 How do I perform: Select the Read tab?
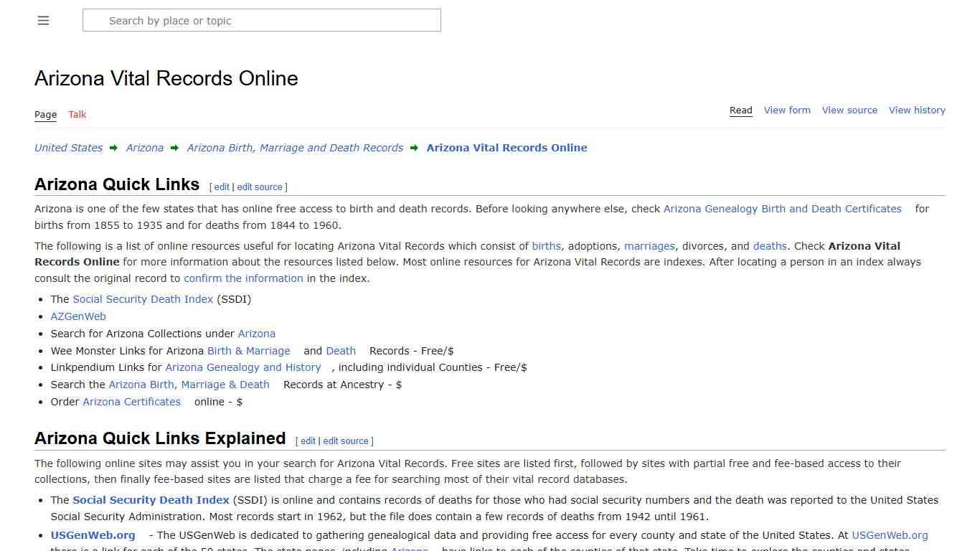(740, 110)
